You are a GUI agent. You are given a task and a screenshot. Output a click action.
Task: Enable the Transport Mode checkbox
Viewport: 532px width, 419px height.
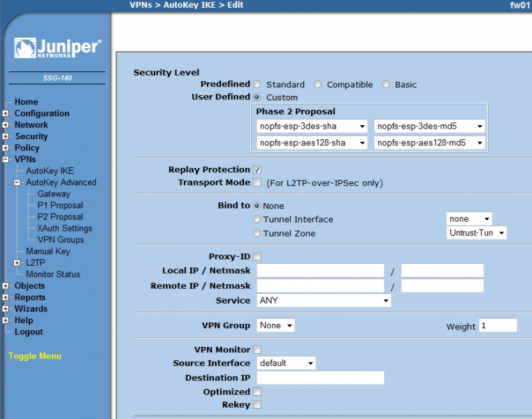click(257, 183)
